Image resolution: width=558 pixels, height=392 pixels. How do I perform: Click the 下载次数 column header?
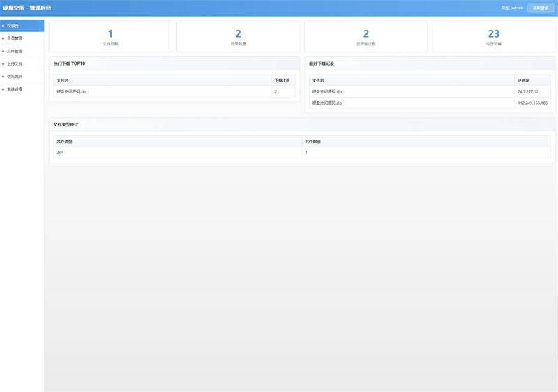282,80
